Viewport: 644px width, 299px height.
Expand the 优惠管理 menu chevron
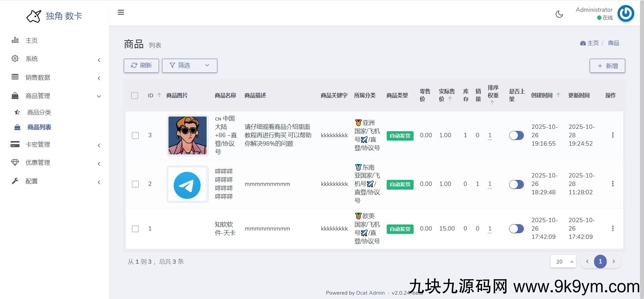pos(99,164)
